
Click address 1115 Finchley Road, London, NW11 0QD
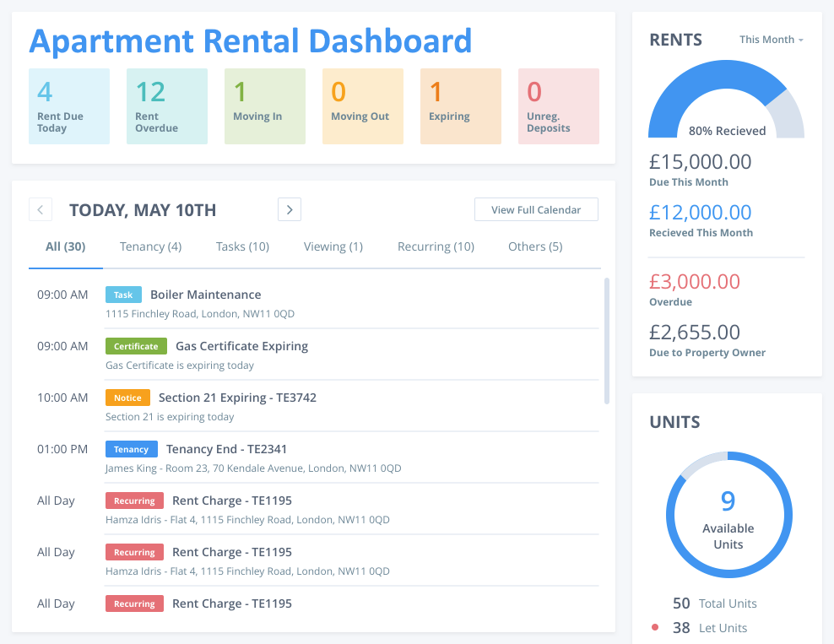pyautogui.click(x=200, y=314)
